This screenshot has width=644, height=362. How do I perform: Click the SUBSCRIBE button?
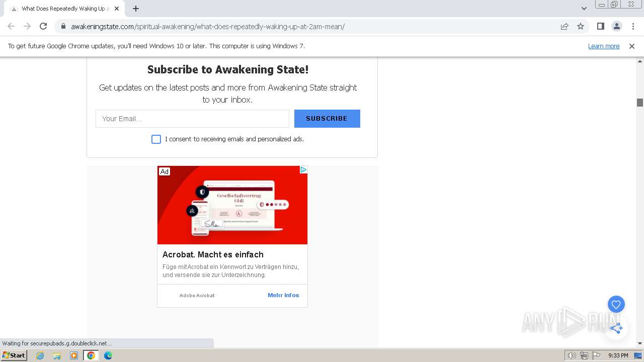(327, 119)
